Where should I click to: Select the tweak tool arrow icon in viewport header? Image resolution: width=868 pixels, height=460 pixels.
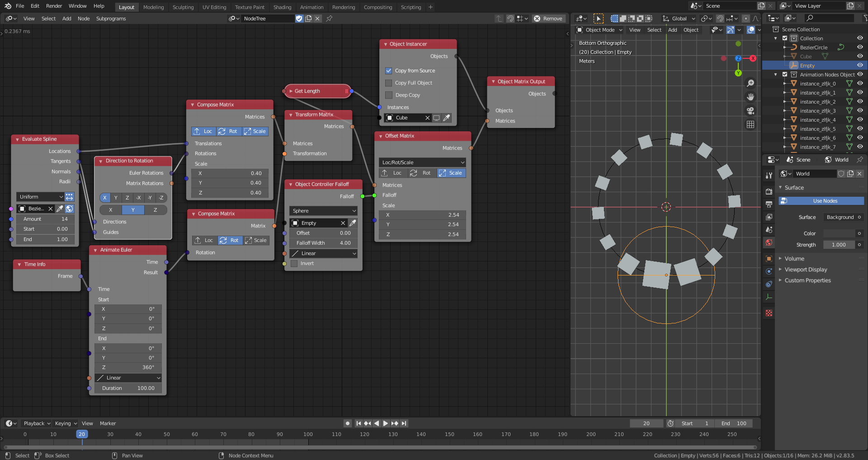pos(598,19)
